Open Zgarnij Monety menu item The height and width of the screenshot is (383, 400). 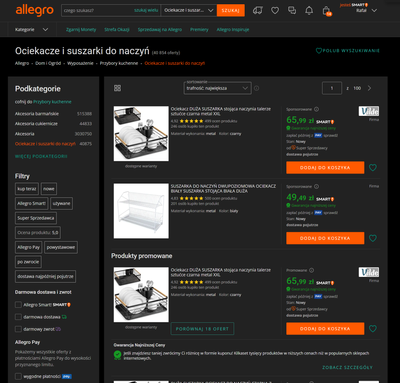(81, 30)
